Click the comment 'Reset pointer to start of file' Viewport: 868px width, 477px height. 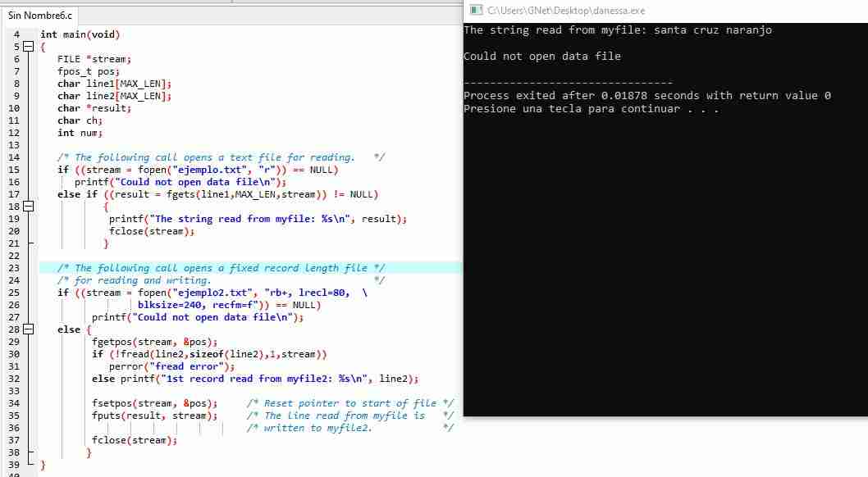(349, 403)
